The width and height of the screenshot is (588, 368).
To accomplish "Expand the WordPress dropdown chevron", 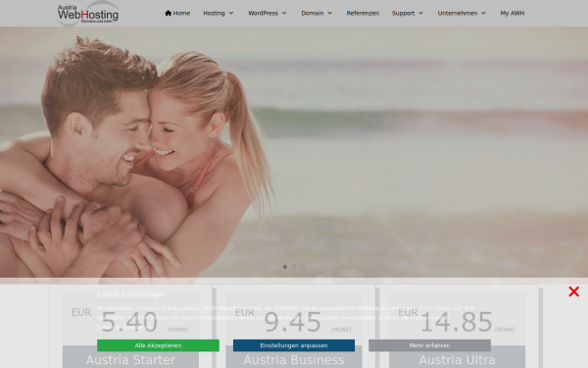I will (x=284, y=13).
